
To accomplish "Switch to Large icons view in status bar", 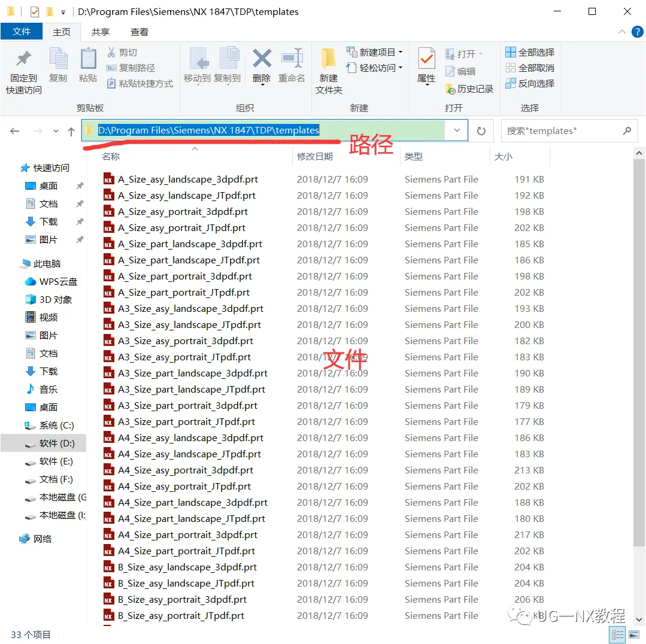I will tap(634, 635).
